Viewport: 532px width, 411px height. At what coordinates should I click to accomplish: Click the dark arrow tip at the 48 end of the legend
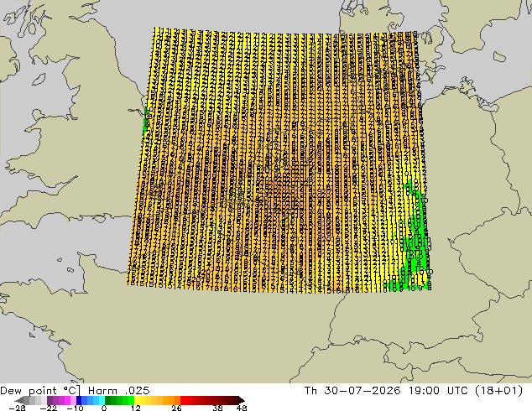242,400
